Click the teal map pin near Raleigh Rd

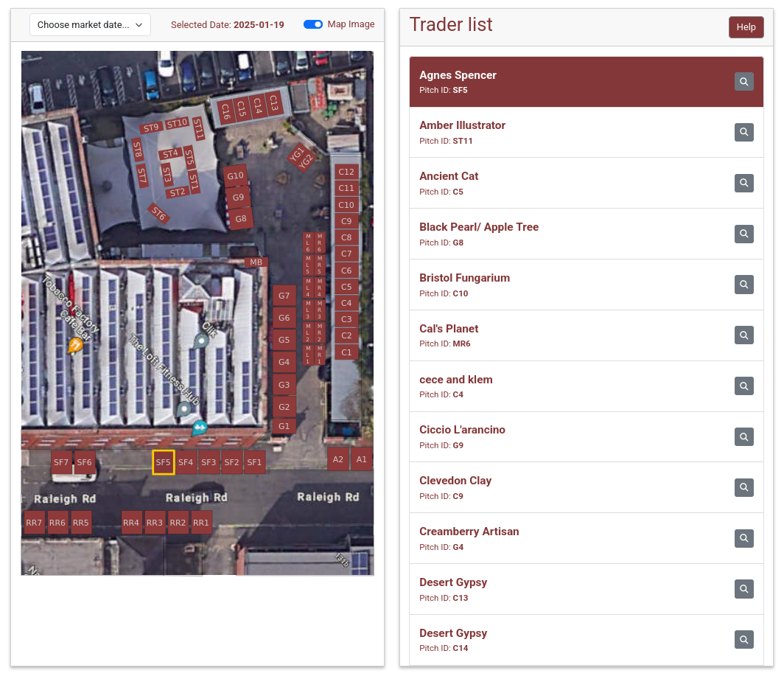point(200,427)
